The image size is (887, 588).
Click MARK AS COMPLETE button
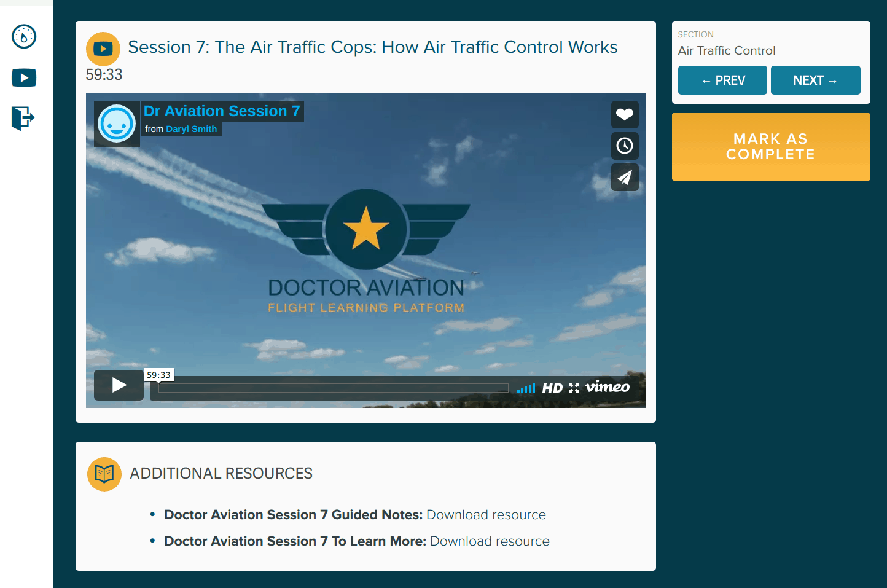coord(771,147)
